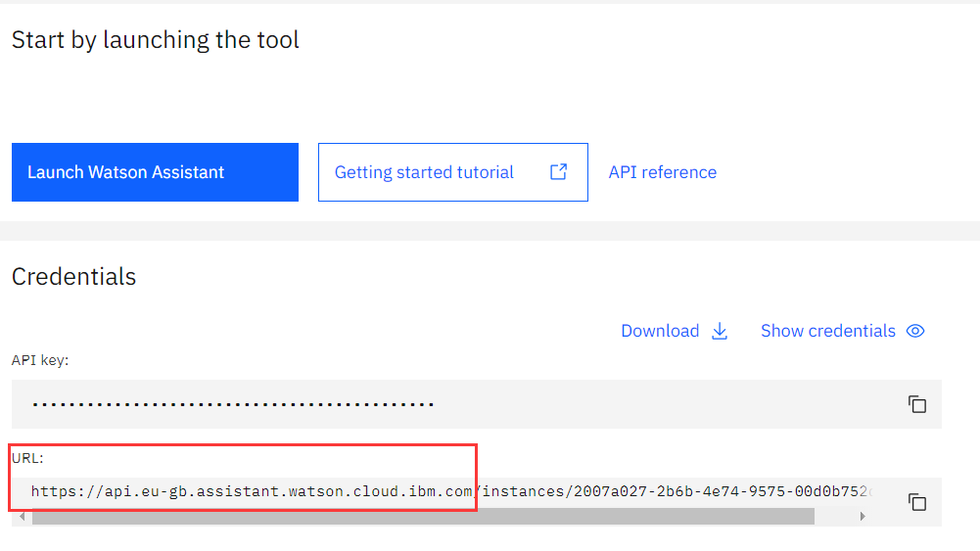Viewport: 980px width, 551px height.
Task: Click the 'API key:' label
Action: click(40, 360)
